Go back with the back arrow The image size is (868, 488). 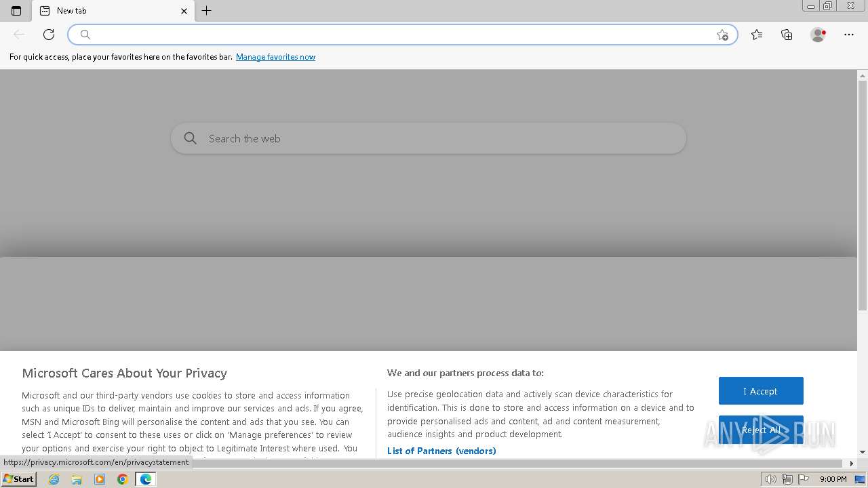coord(19,35)
